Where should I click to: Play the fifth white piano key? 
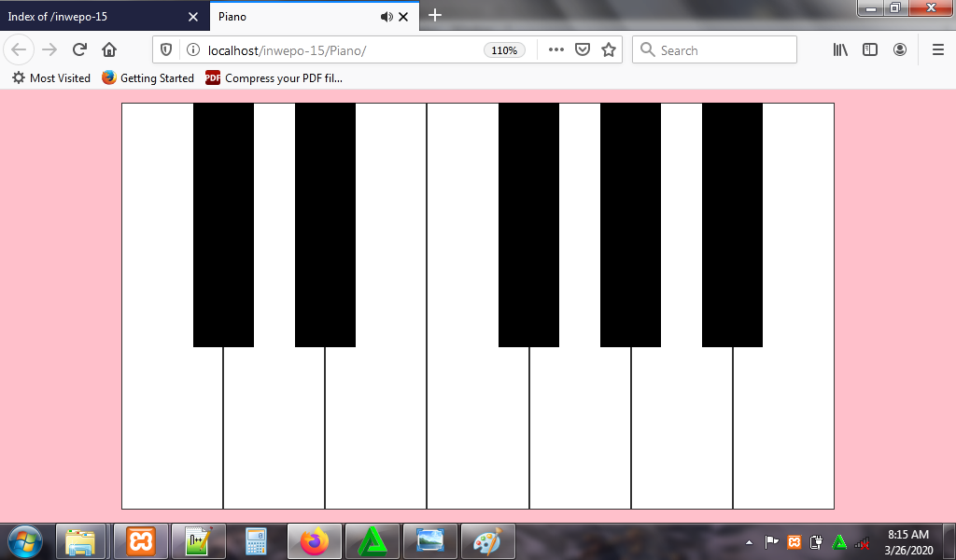(x=580, y=427)
